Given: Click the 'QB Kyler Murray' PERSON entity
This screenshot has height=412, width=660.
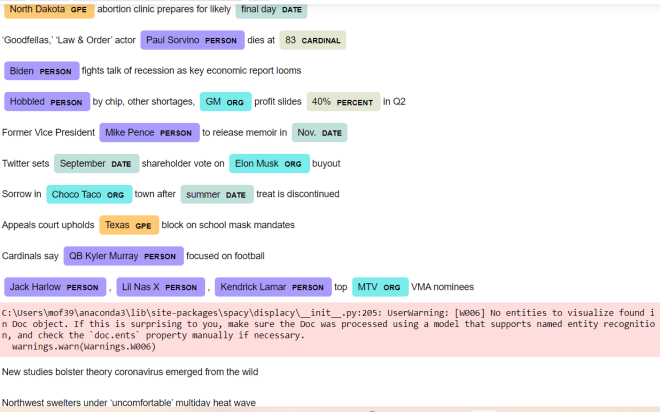Looking at the screenshot, I should (123, 256).
